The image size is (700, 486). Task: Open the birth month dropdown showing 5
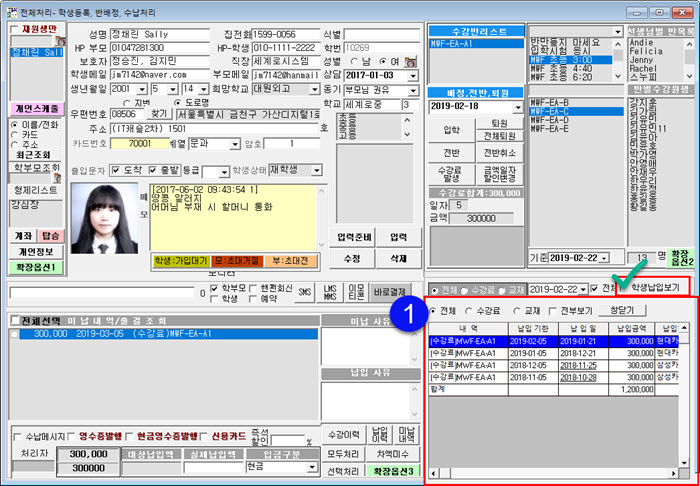(173, 89)
